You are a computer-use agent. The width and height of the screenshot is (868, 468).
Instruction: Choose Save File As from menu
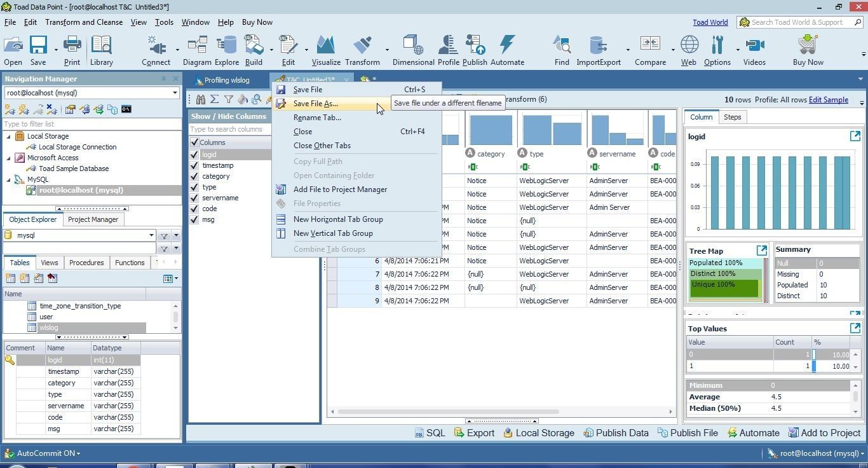click(x=356, y=104)
